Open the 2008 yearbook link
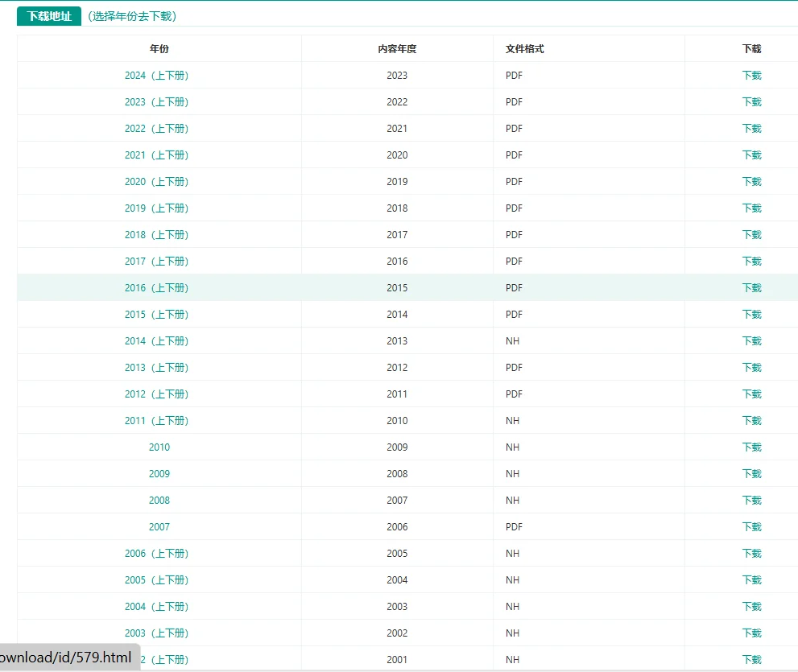Image resolution: width=798 pixels, height=672 pixels. click(x=159, y=500)
